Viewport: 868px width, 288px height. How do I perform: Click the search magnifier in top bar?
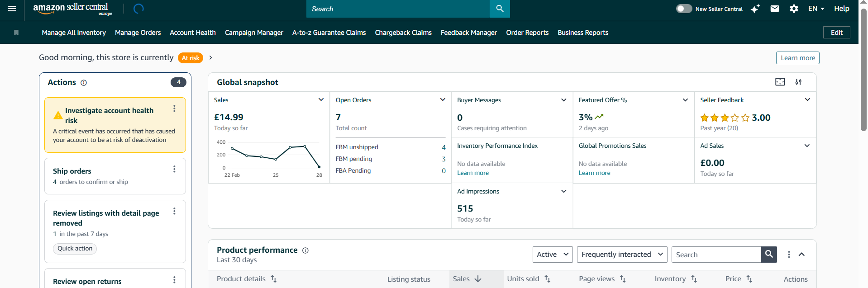pyautogui.click(x=500, y=9)
